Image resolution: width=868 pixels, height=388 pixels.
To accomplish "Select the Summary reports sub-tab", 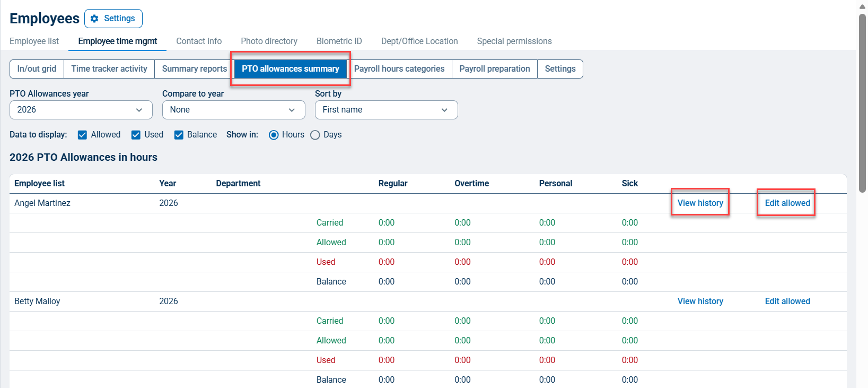I will tap(195, 69).
